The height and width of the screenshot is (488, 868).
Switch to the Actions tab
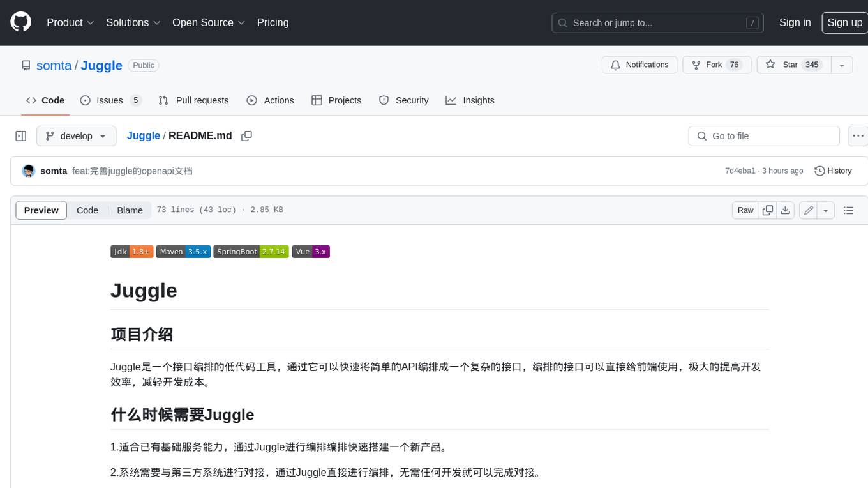click(x=270, y=100)
